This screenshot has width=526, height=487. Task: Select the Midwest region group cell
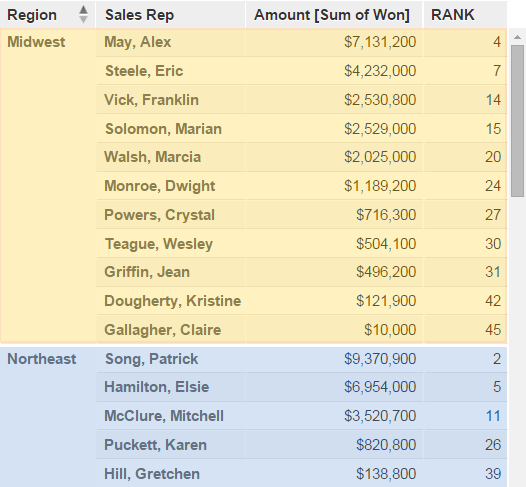click(x=48, y=186)
